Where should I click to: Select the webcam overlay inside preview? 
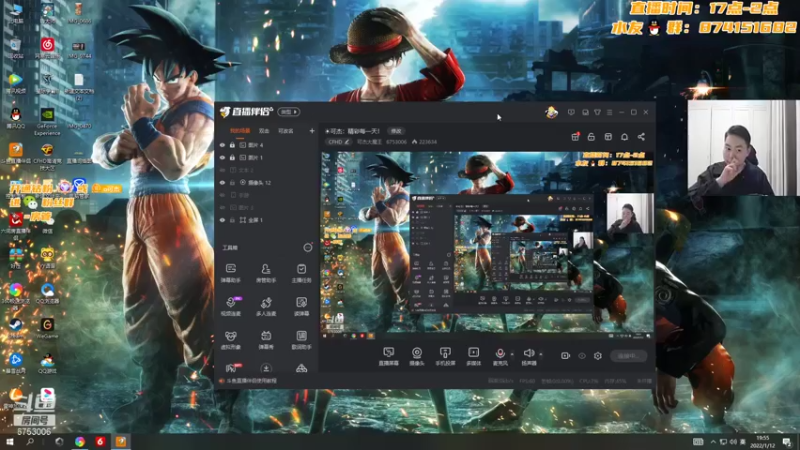(x=630, y=213)
